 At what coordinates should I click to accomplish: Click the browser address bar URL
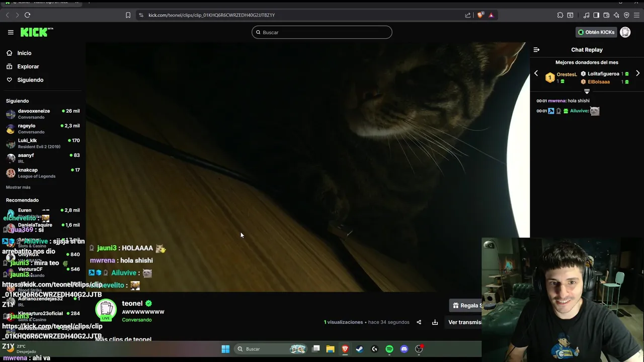[x=211, y=15]
